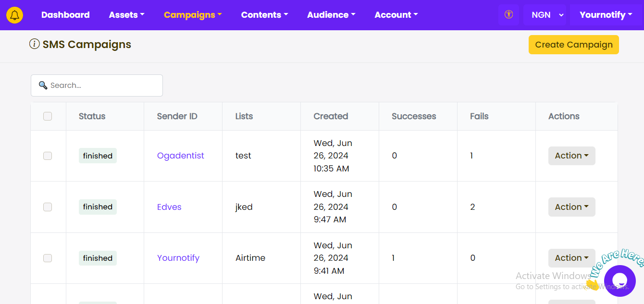This screenshot has height=304, width=644.
Task: Click the created date ending 9:47 AM
Action: point(333,207)
